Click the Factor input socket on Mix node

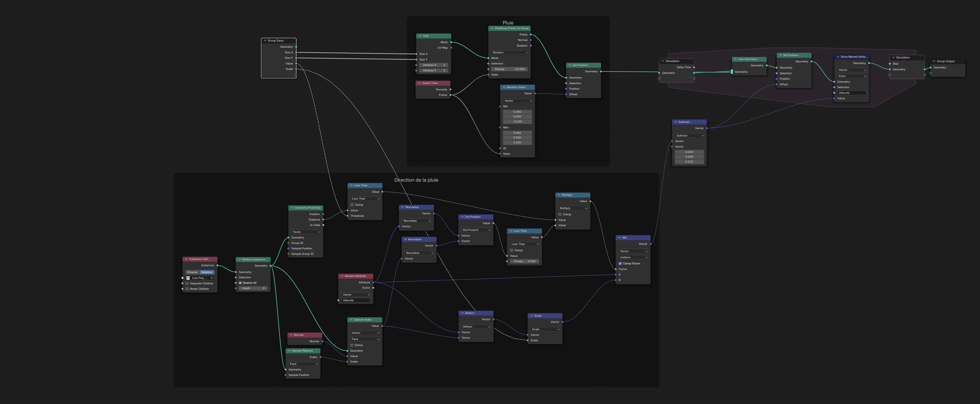point(616,269)
